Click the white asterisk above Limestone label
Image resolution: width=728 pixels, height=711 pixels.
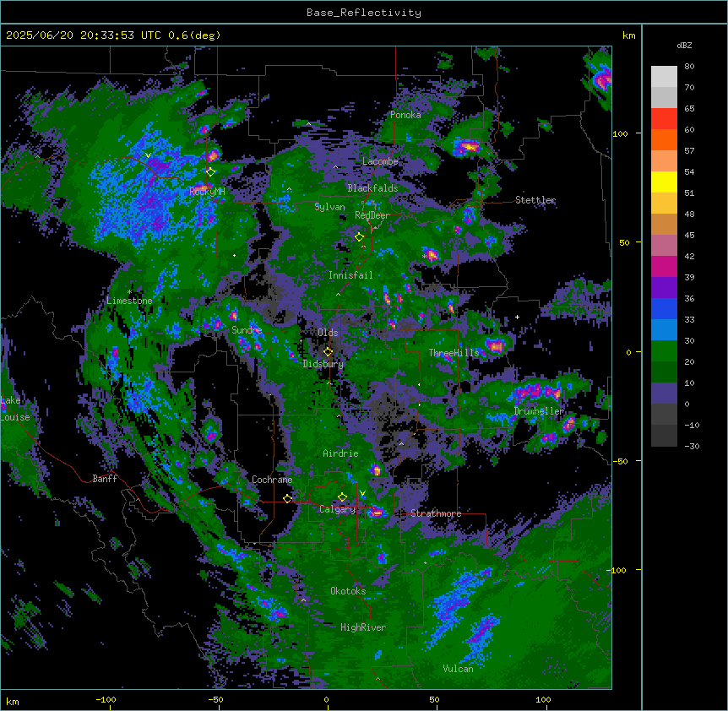point(129,292)
